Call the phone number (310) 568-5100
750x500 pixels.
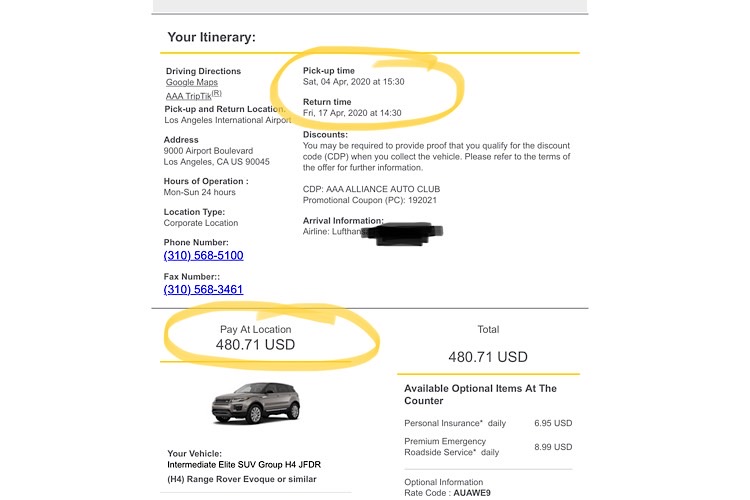(x=203, y=255)
